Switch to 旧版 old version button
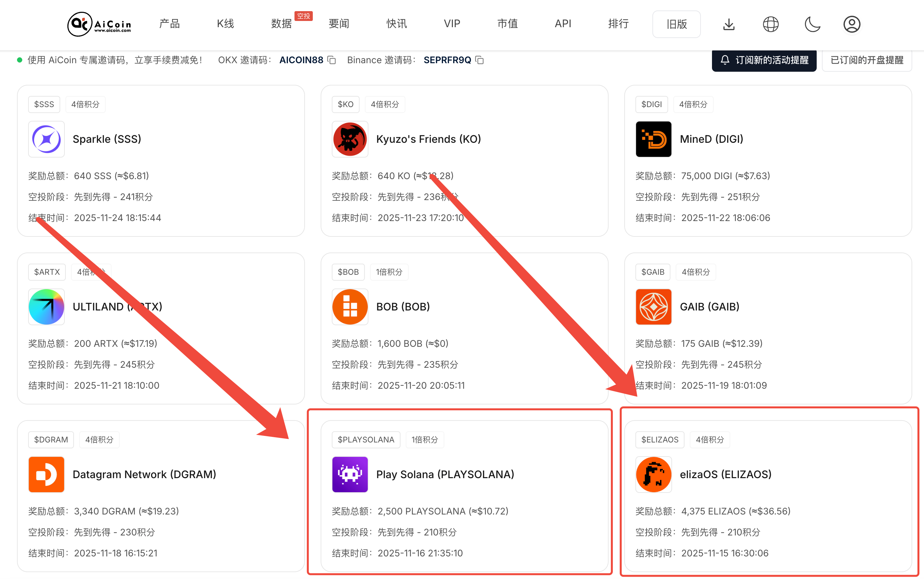The height and width of the screenshot is (579, 924). 676,24
